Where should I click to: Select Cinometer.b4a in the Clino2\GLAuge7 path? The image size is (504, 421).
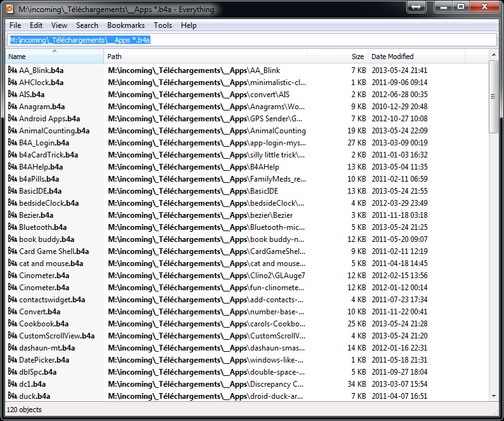coord(44,276)
